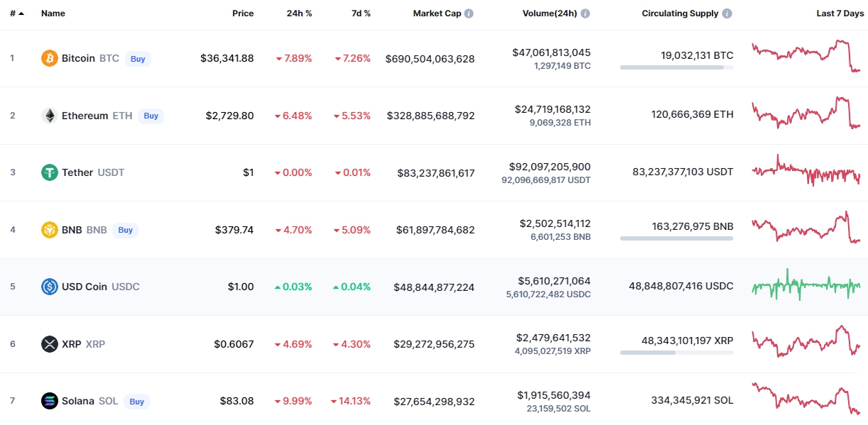Click the Market Cap info icon
The height and width of the screenshot is (425, 868).
tap(469, 13)
